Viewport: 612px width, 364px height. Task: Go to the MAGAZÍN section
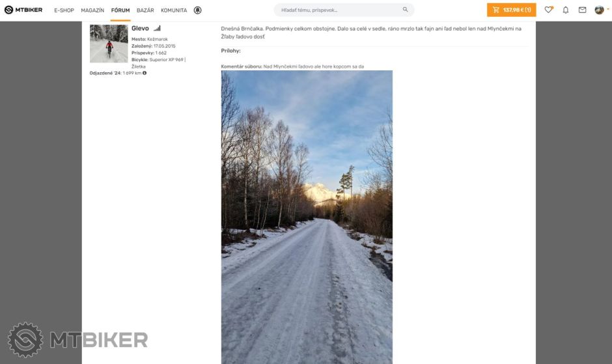92,10
